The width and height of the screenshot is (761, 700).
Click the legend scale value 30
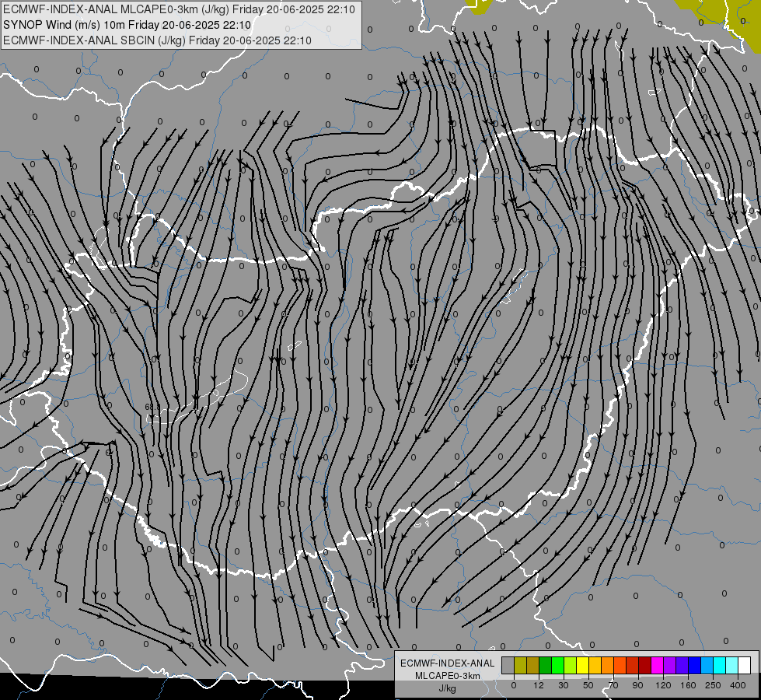point(564,685)
